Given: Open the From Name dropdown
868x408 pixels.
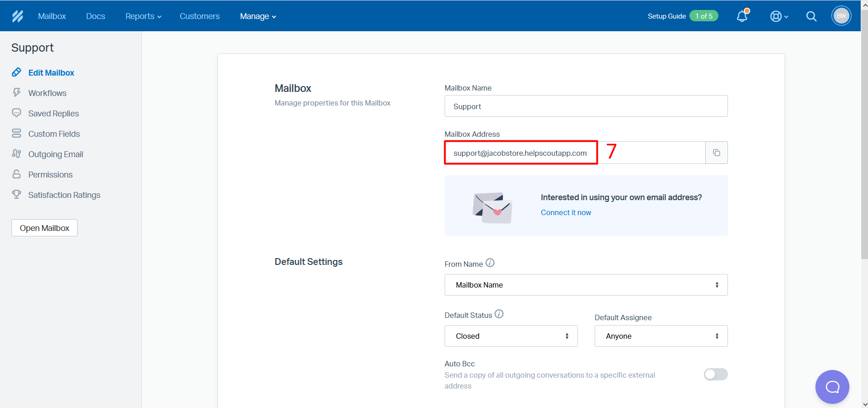Looking at the screenshot, I should point(586,285).
